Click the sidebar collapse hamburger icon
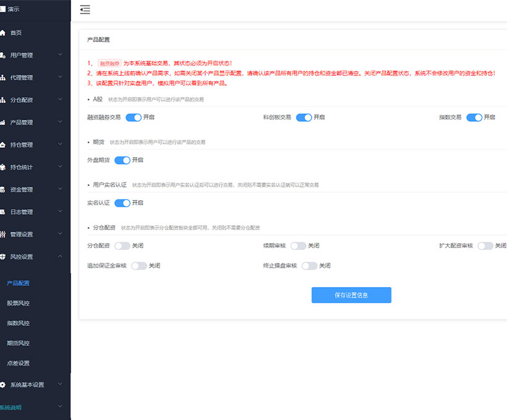The height and width of the screenshot is (420, 507). pyautogui.click(x=85, y=9)
